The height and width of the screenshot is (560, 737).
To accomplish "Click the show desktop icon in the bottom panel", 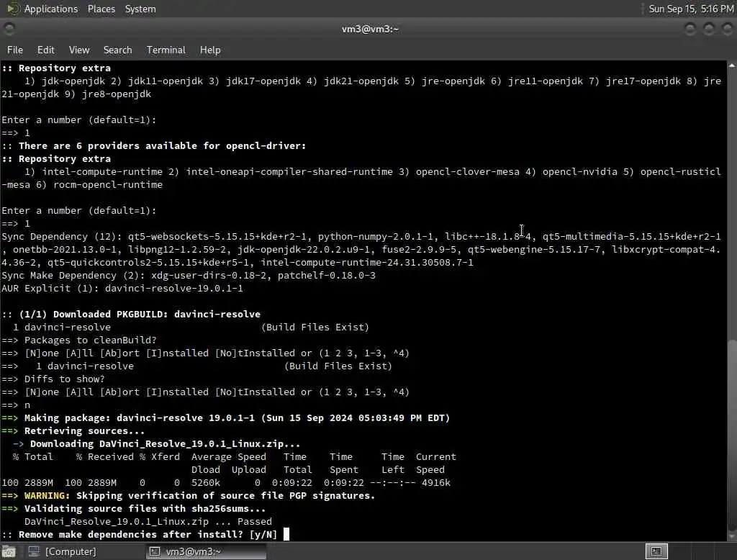I will (9, 551).
